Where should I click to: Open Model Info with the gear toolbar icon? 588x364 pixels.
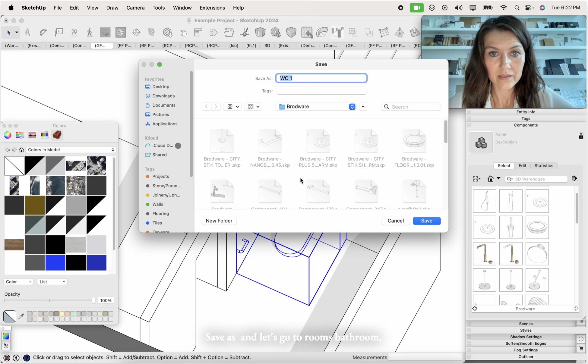pyautogui.click(x=275, y=33)
